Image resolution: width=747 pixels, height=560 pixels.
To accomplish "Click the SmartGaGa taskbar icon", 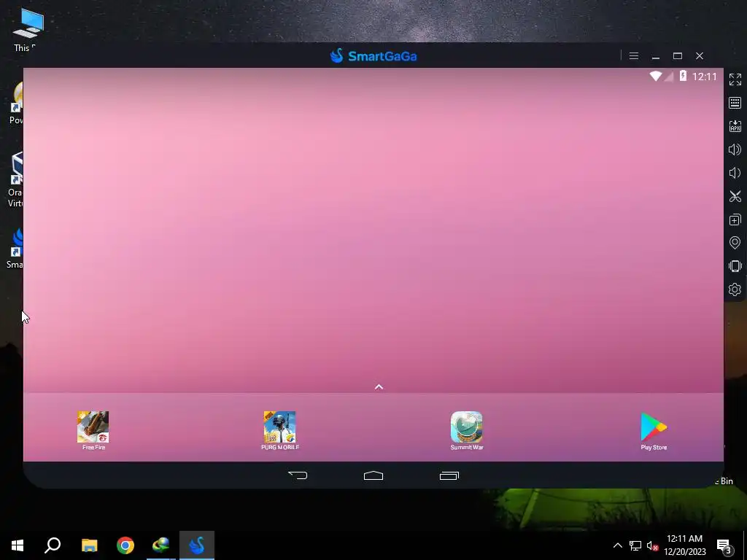I will [197, 545].
